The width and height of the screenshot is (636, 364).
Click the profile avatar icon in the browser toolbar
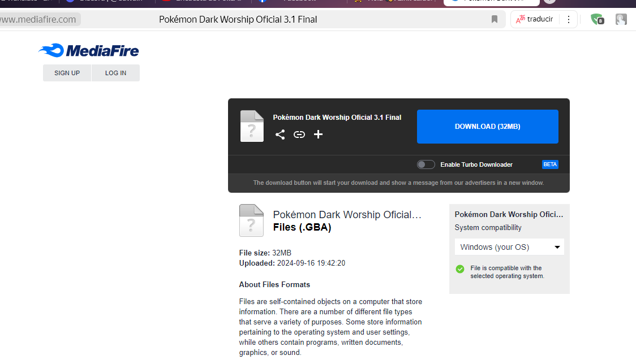[x=621, y=20]
